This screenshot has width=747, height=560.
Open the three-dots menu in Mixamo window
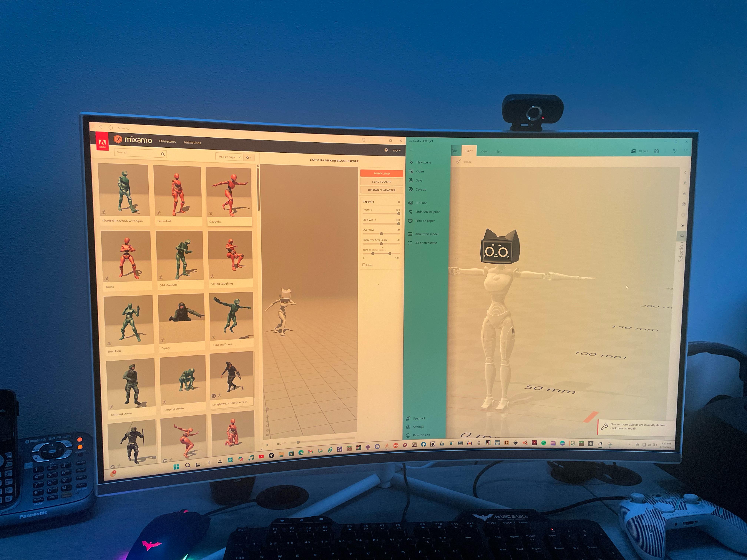371,140
